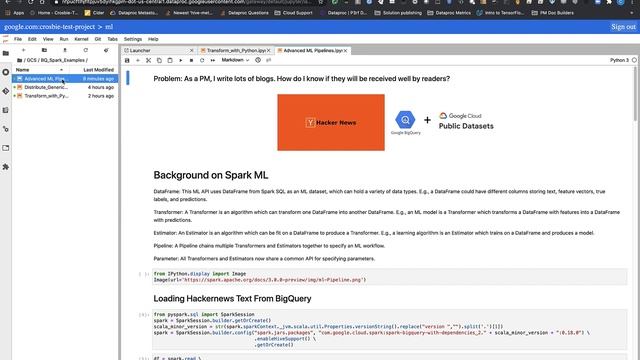Select the Loading Hackernews Text From BigQuery heading
The height and width of the screenshot is (360, 640).
[232, 298]
